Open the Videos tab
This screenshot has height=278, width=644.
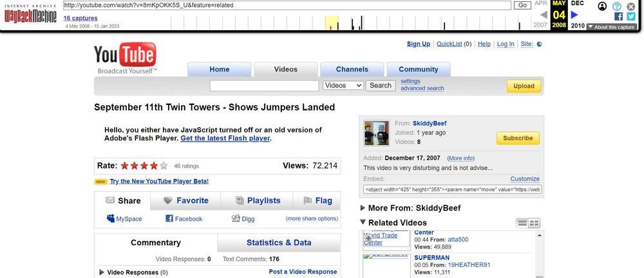[x=286, y=69]
